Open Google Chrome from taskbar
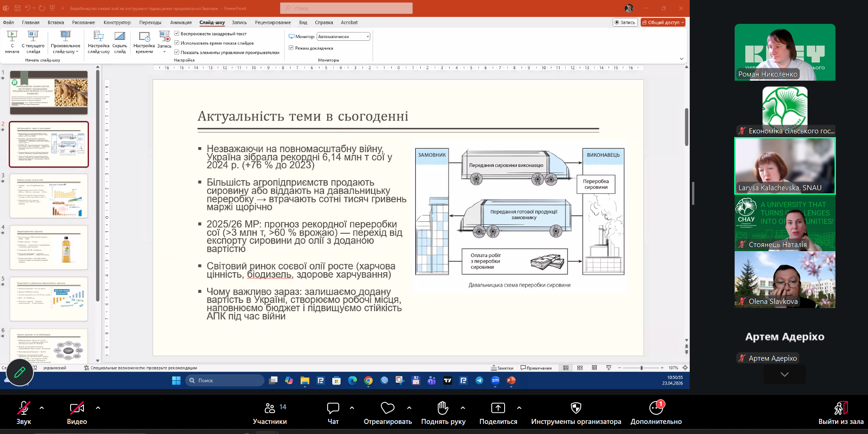This screenshot has height=434, width=868. (x=368, y=380)
